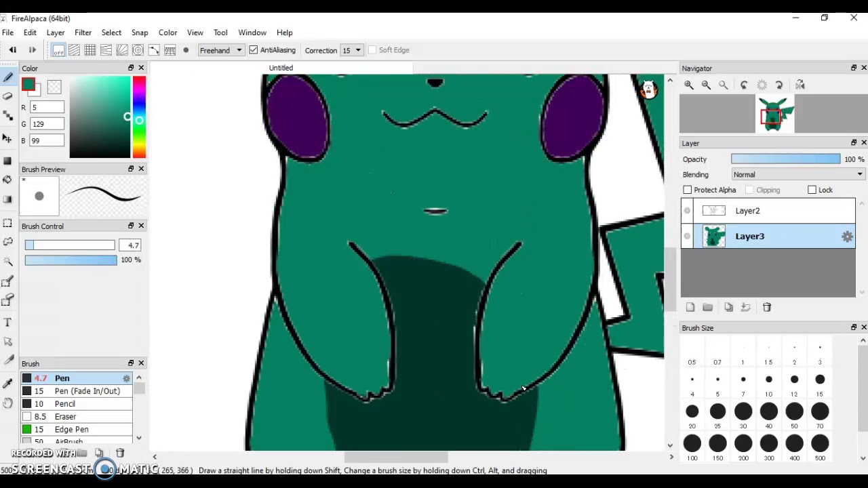Image resolution: width=868 pixels, height=488 pixels.
Task: Select Layer2 row
Action: [768, 211]
